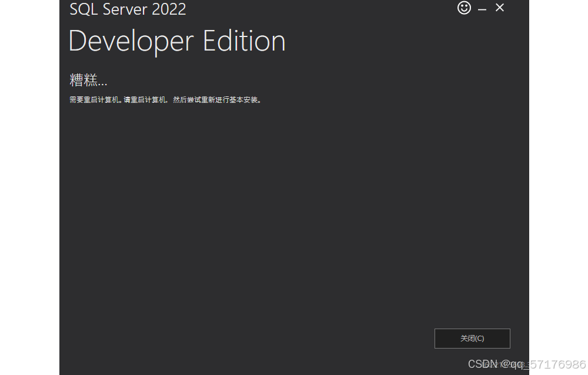588x375 pixels.
Task: Click the 关闭(C) button
Action: click(x=472, y=338)
